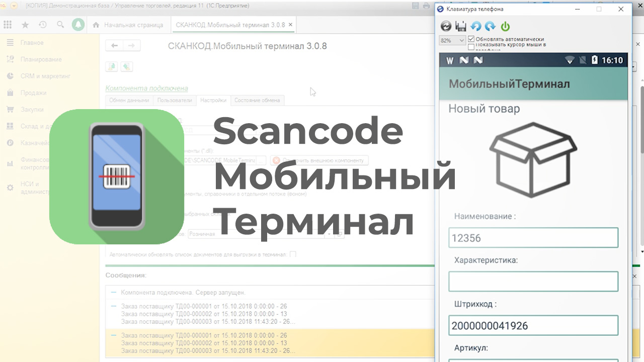This screenshot has width=644, height=362.
Task: Click the Штрихкод field with 2000000041926
Action: (x=533, y=325)
